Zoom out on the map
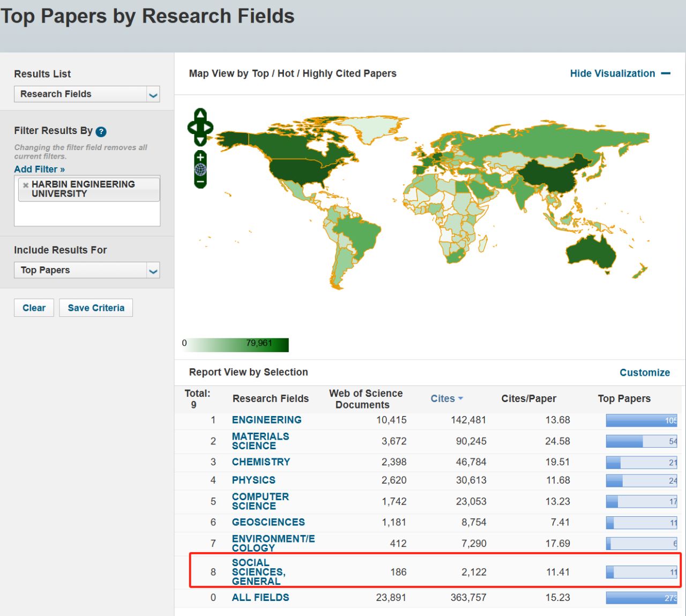 [200, 182]
